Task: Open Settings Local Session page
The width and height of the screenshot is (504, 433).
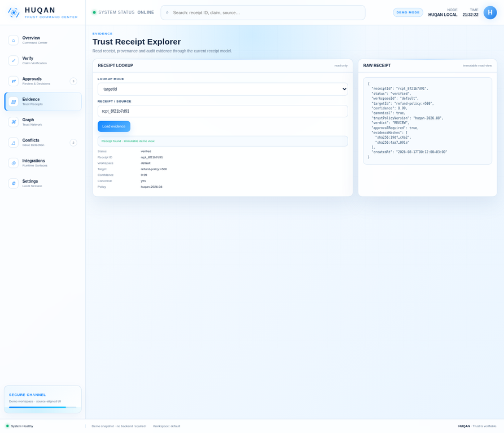Action: point(43,184)
